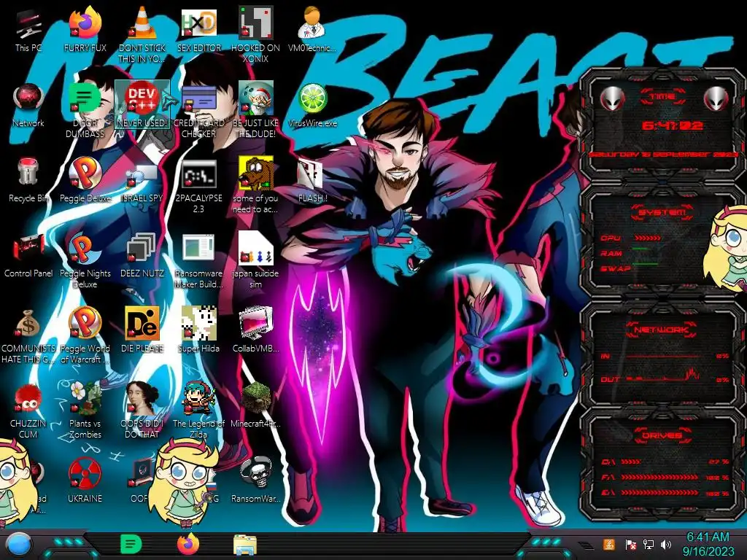Image resolution: width=747 pixels, height=560 pixels.
Task: Open the Control Panel icon
Action: pyautogui.click(x=28, y=255)
